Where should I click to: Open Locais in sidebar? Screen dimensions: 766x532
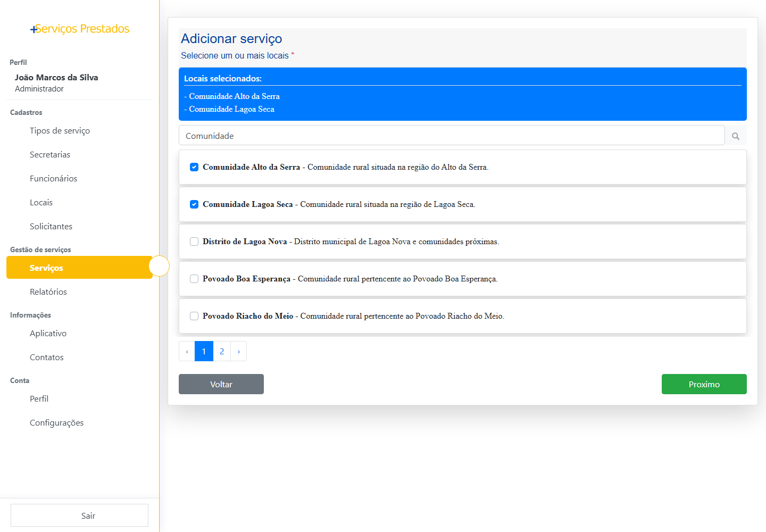coord(41,203)
